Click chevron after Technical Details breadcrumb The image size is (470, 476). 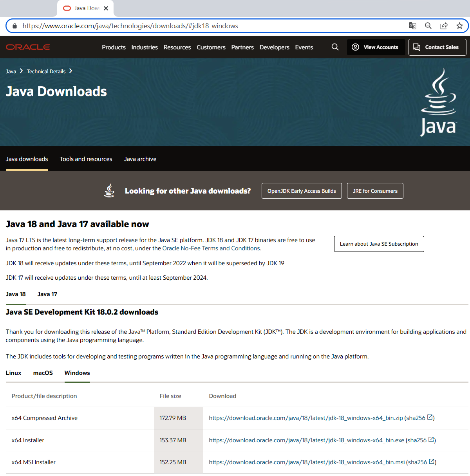click(x=70, y=71)
